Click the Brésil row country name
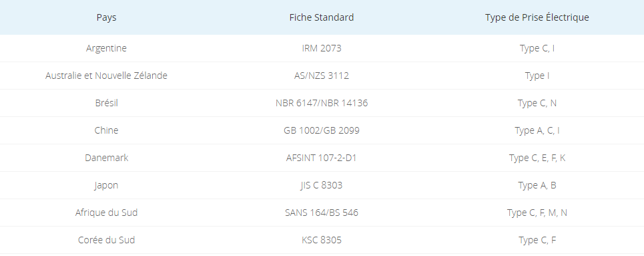 click(x=106, y=103)
